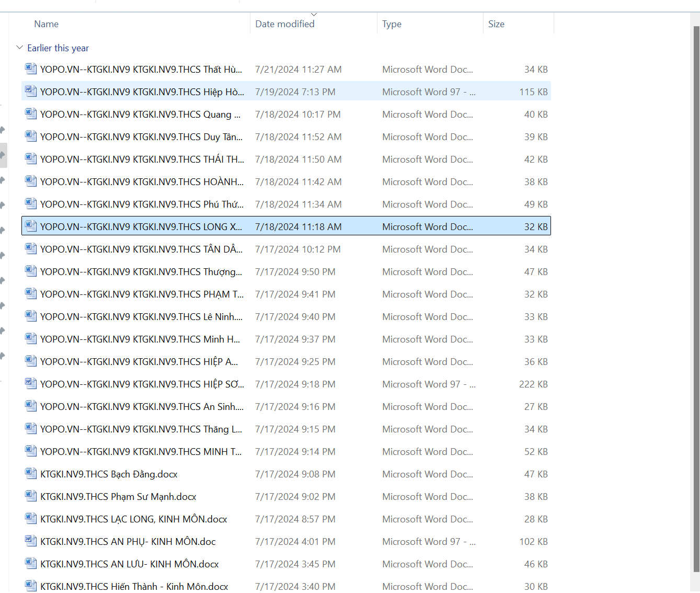This screenshot has height=593, width=700.
Task: Click Word icon of LONG X... file
Action: (x=31, y=226)
